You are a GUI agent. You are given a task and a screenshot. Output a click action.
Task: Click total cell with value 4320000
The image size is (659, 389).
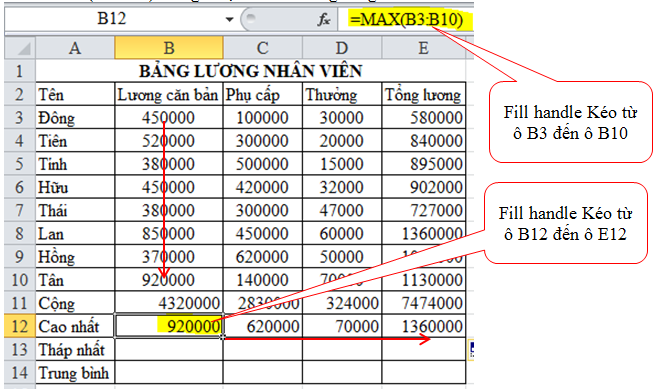tap(169, 303)
